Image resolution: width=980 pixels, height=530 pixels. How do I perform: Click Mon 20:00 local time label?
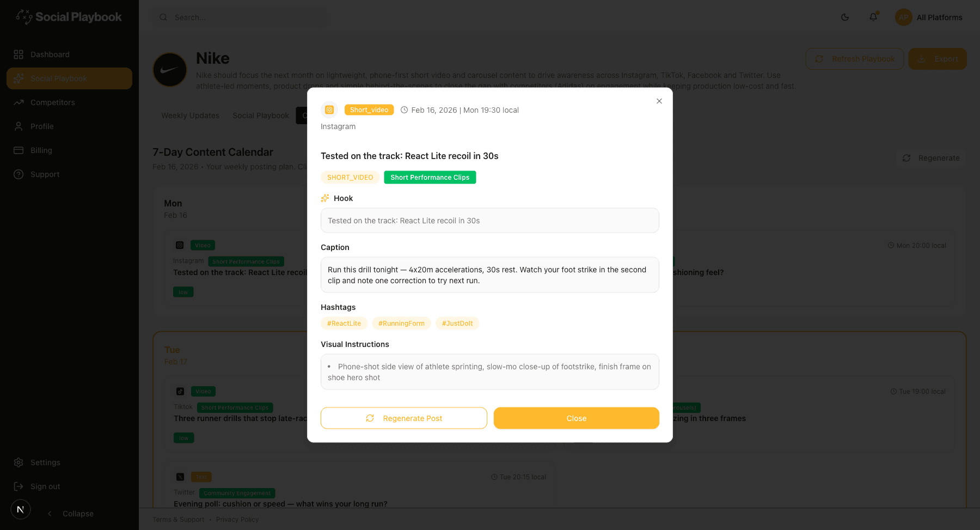(x=917, y=246)
